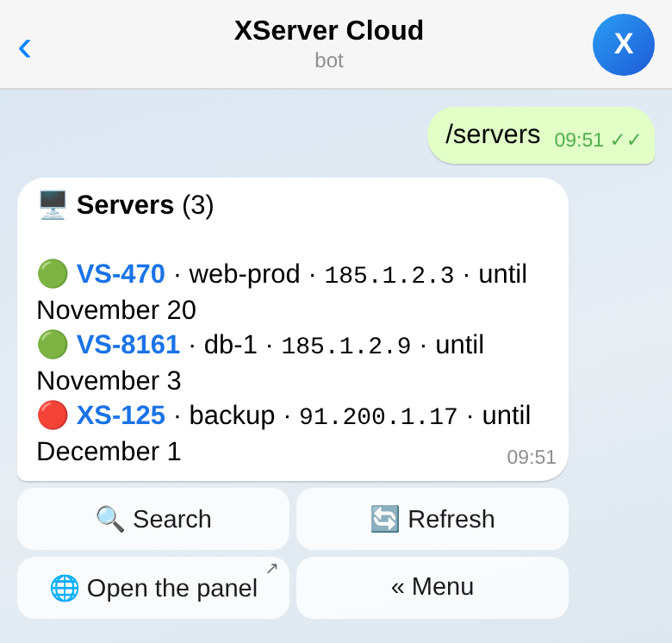The width and height of the screenshot is (672, 643).
Task: Return to the « Menu button
Action: (x=432, y=588)
